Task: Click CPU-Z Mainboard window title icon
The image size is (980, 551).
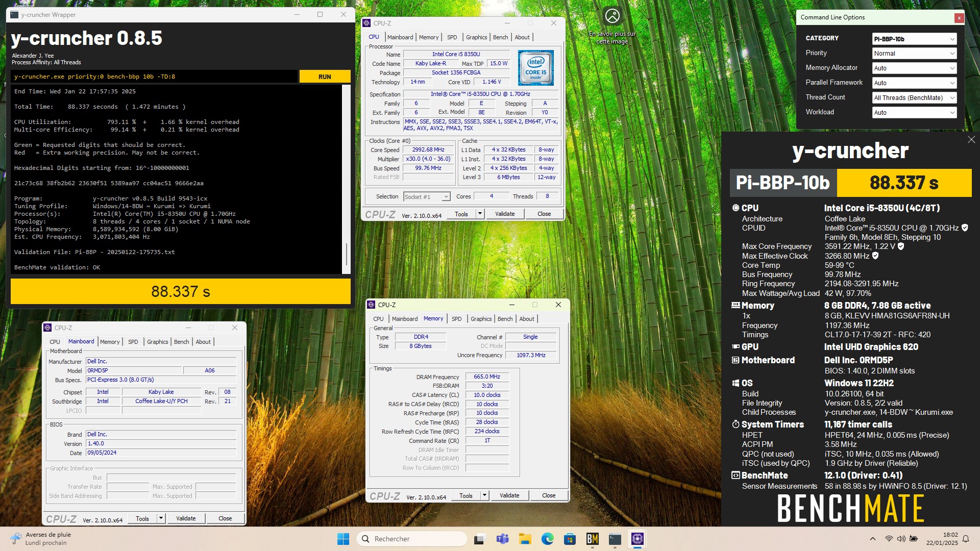Action: click(47, 328)
